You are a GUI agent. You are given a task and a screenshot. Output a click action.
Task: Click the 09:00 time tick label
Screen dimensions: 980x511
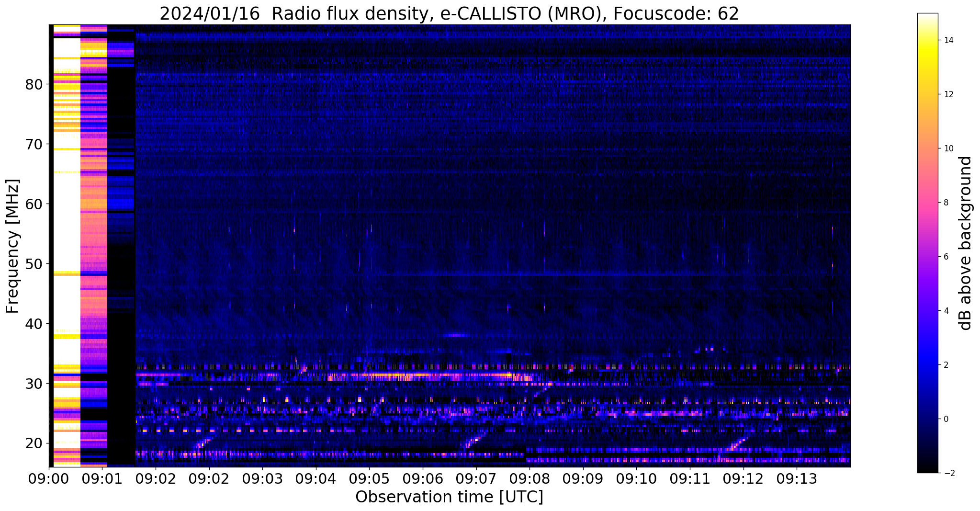(49, 479)
